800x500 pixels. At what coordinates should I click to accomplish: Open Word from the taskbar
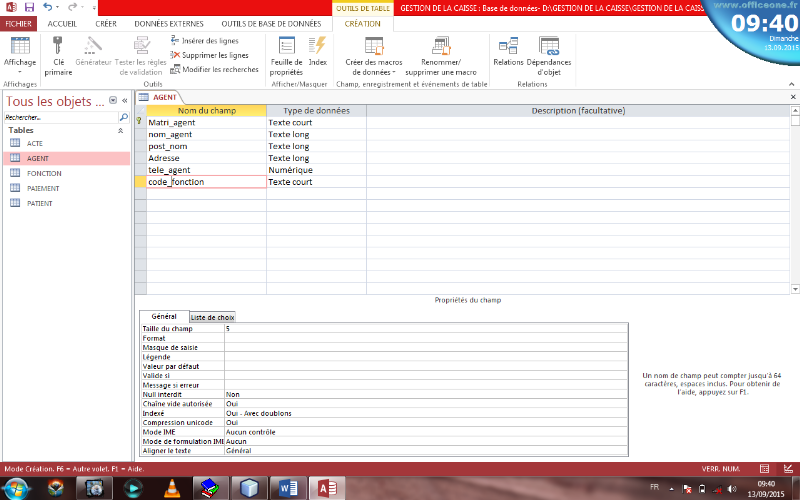pyautogui.click(x=285, y=487)
